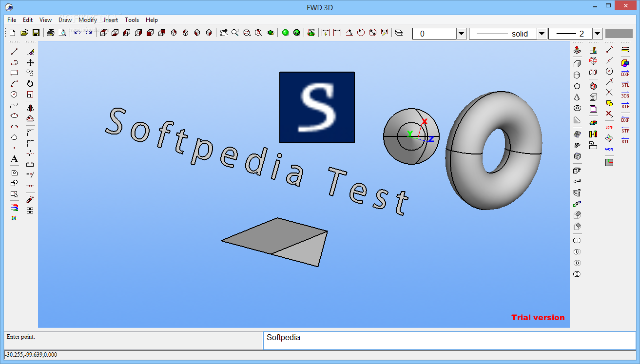This screenshot has width=640, height=364.
Task: Toggle center object snap
Action: (609, 71)
